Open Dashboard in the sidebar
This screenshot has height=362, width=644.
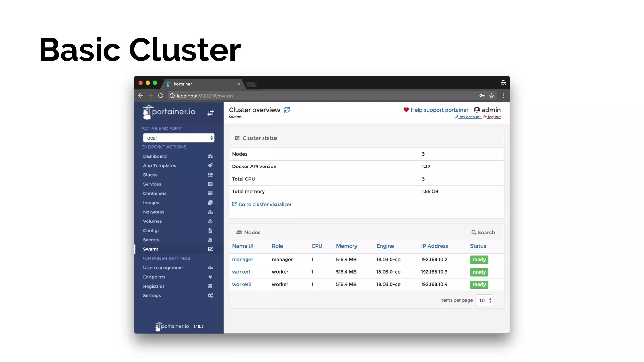pos(155,156)
